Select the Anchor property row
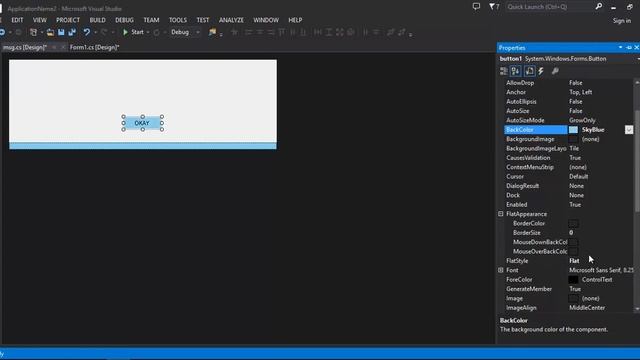 pos(569,92)
